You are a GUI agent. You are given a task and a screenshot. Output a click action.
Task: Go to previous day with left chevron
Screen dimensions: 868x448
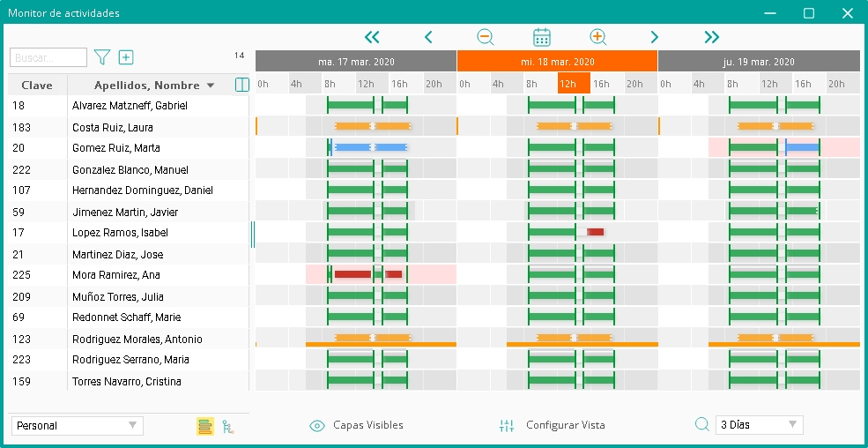428,37
